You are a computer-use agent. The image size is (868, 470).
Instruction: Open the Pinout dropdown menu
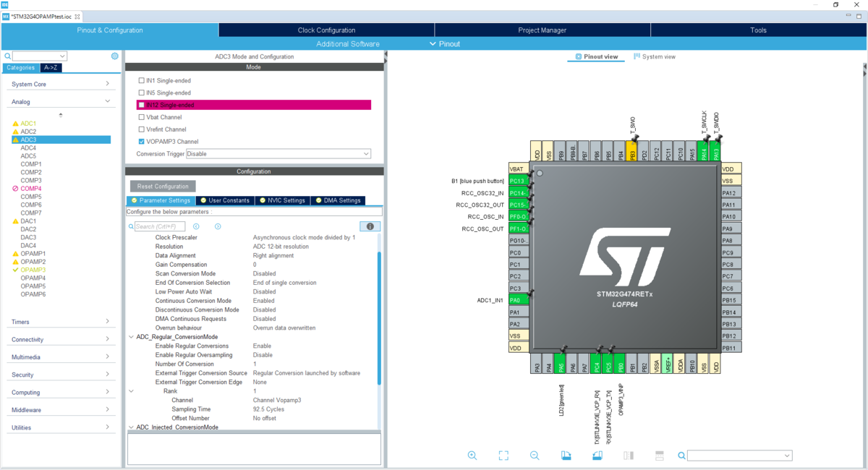444,44
